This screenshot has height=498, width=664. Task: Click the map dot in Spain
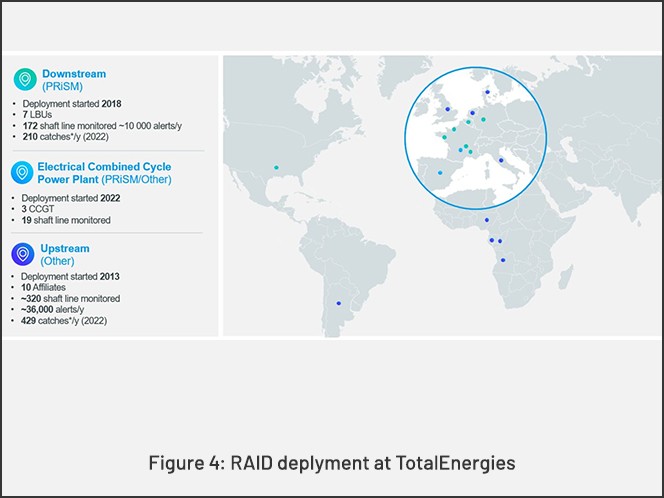[x=440, y=173]
